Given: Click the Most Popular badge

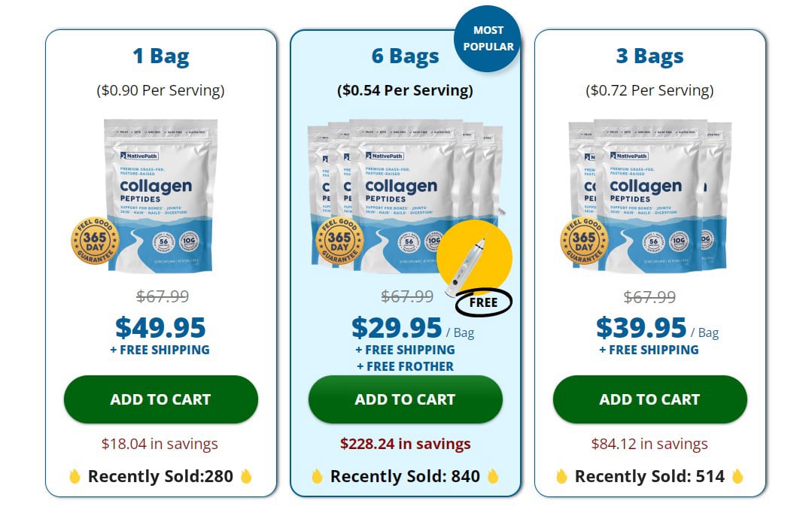Looking at the screenshot, I should tap(488, 38).
